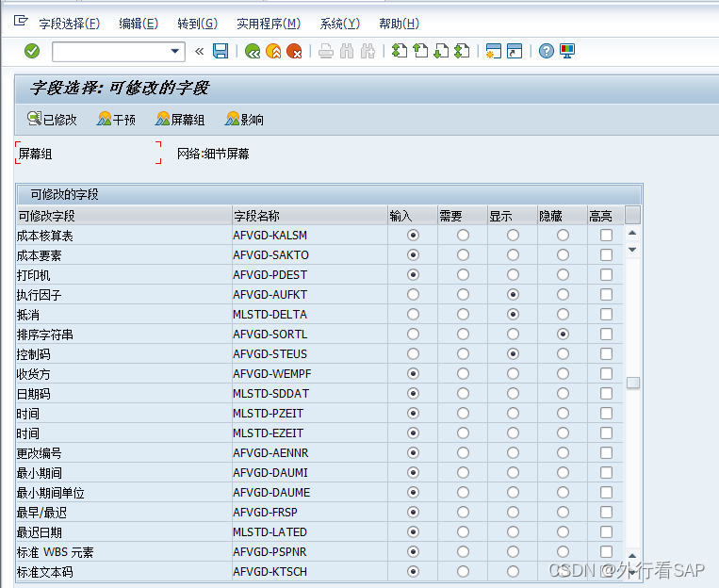719x588 pixels.
Task: Click the 干预 button
Action: tap(117, 120)
